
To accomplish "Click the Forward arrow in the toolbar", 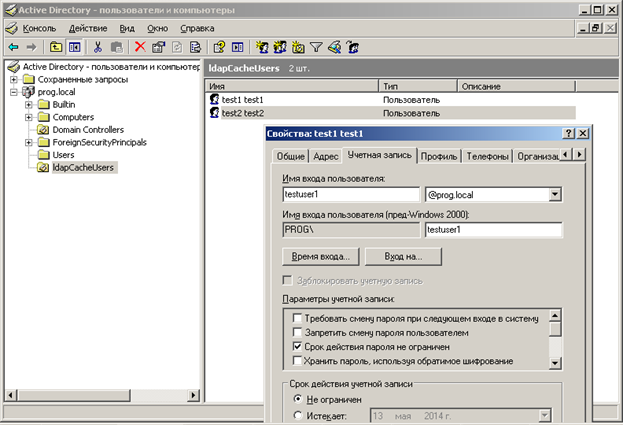I will pyautogui.click(x=31, y=47).
